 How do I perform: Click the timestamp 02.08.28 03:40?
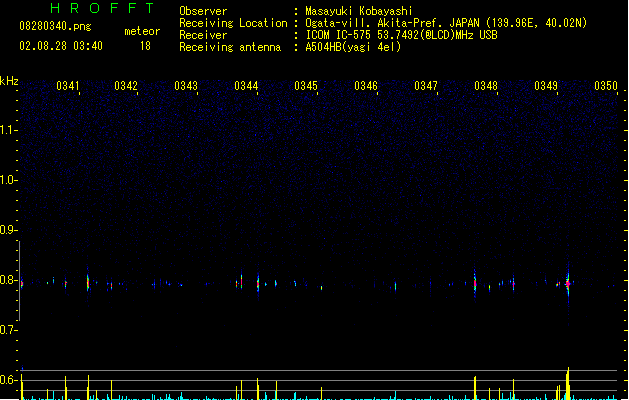pos(61,46)
